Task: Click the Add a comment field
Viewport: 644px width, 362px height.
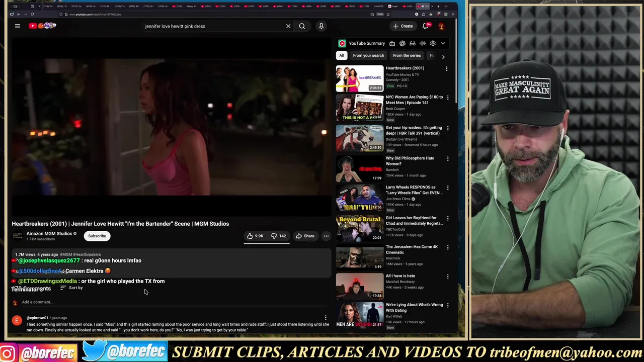Action: (174, 302)
